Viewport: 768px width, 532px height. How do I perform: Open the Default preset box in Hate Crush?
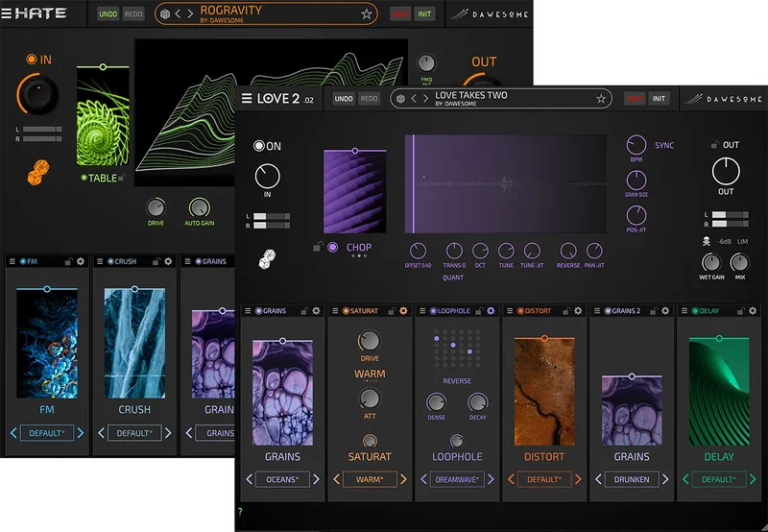(134, 432)
